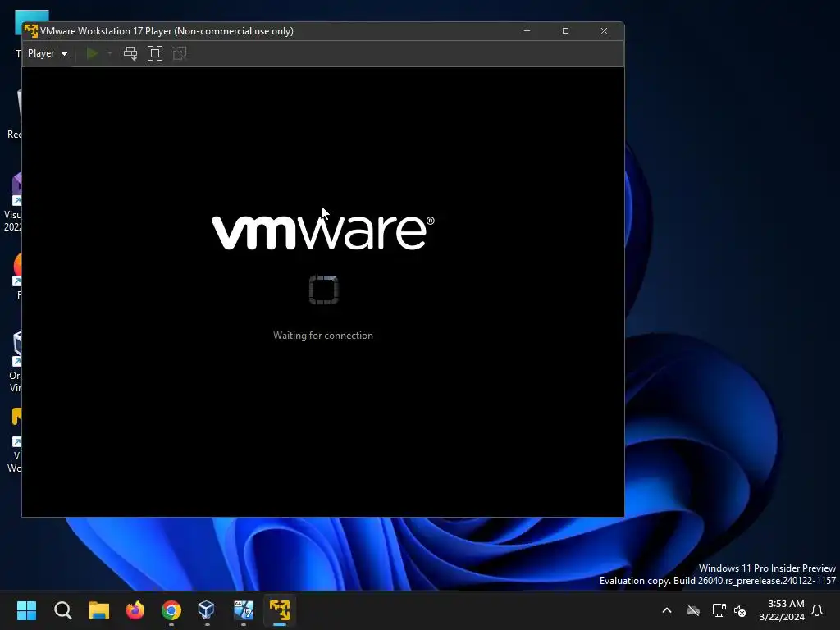Minimize the VMware Player window

point(527,31)
